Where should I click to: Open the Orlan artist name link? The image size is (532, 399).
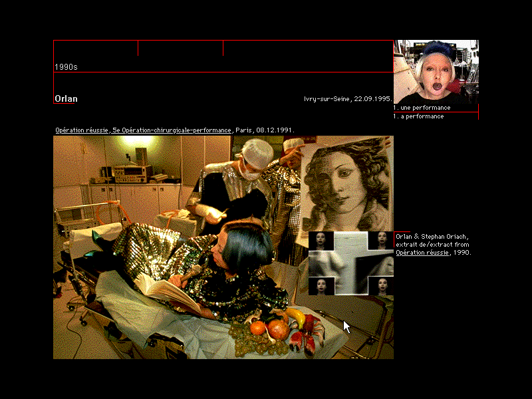[x=66, y=99]
